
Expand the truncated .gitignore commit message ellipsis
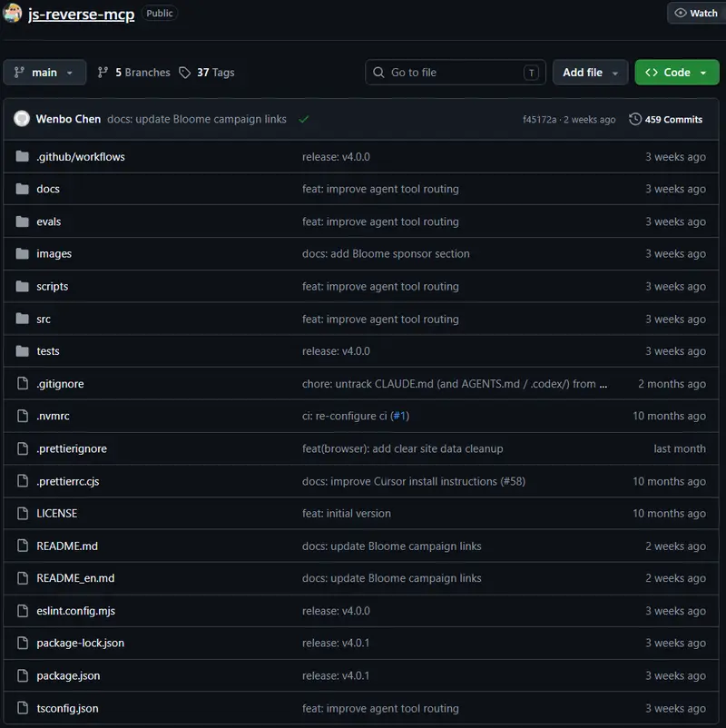(603, 384)
